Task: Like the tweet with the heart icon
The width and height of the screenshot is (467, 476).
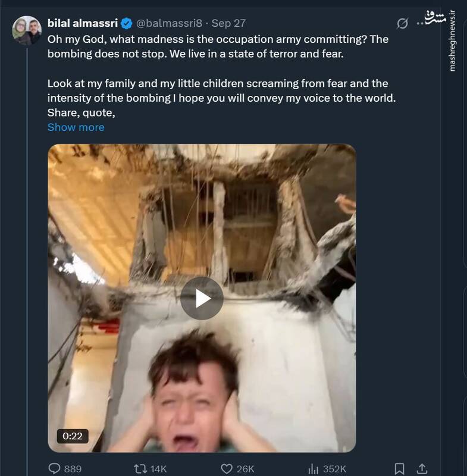Action: pos(226,469)
